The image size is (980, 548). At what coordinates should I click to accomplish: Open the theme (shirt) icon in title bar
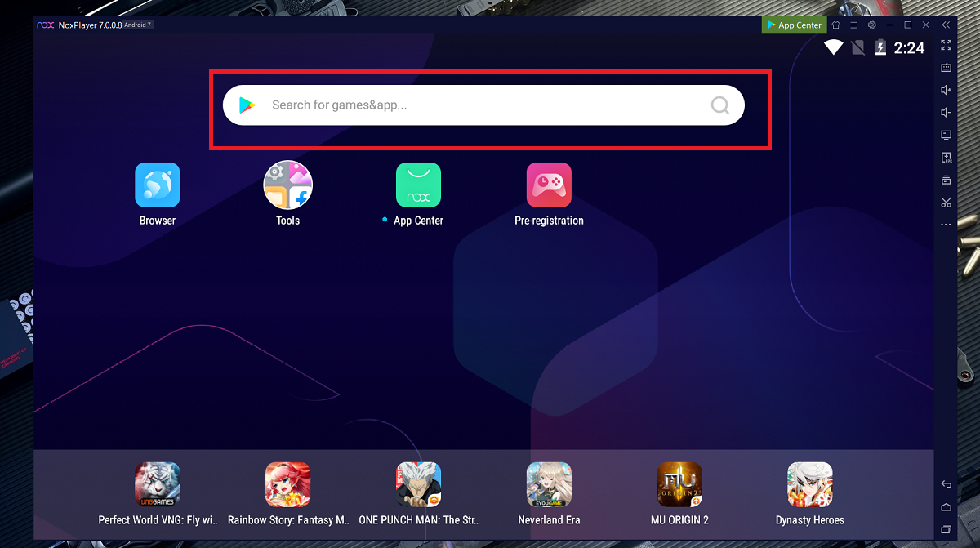coord(836,25)
